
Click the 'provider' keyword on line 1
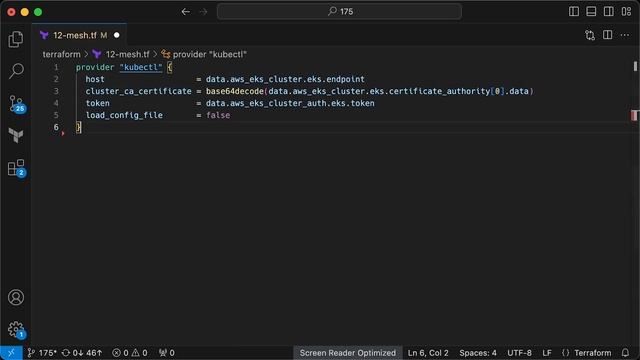click(x=95, y=67)
